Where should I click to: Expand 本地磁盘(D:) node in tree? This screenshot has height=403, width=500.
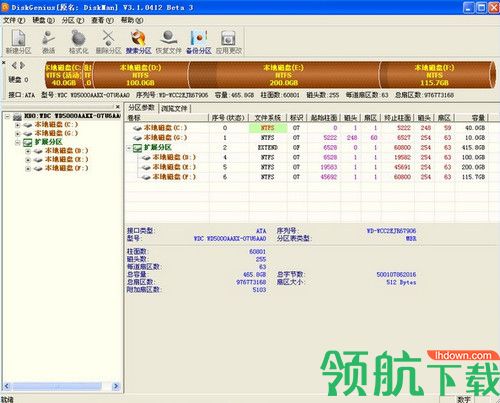[x=28, y=151]
